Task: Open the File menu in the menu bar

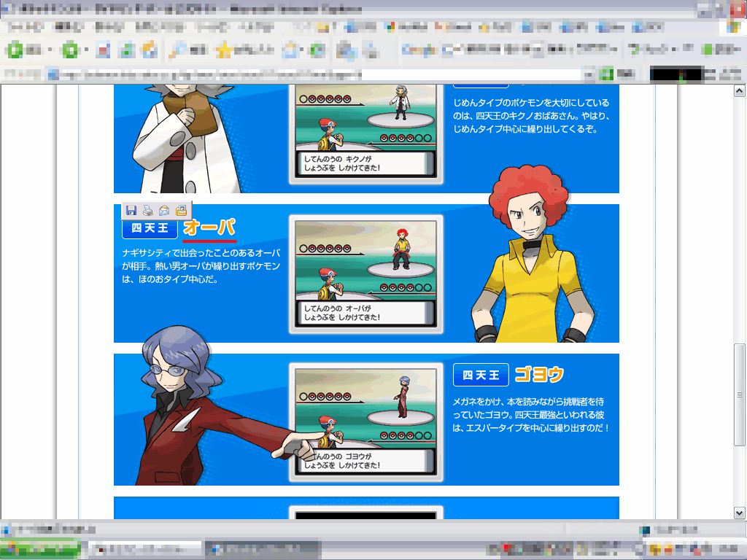Action: tap(26, 27)
